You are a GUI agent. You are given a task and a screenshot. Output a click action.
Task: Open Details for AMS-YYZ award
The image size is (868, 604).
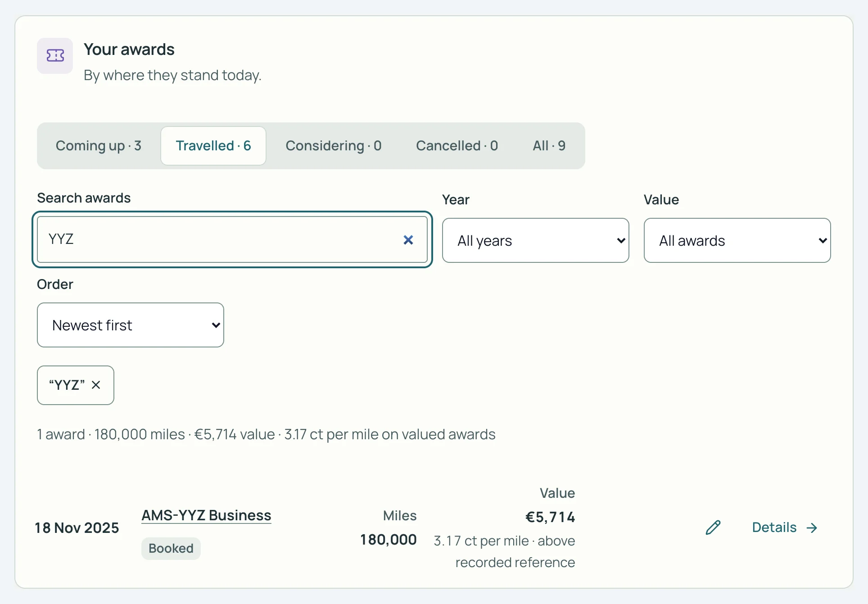[785, 527]
